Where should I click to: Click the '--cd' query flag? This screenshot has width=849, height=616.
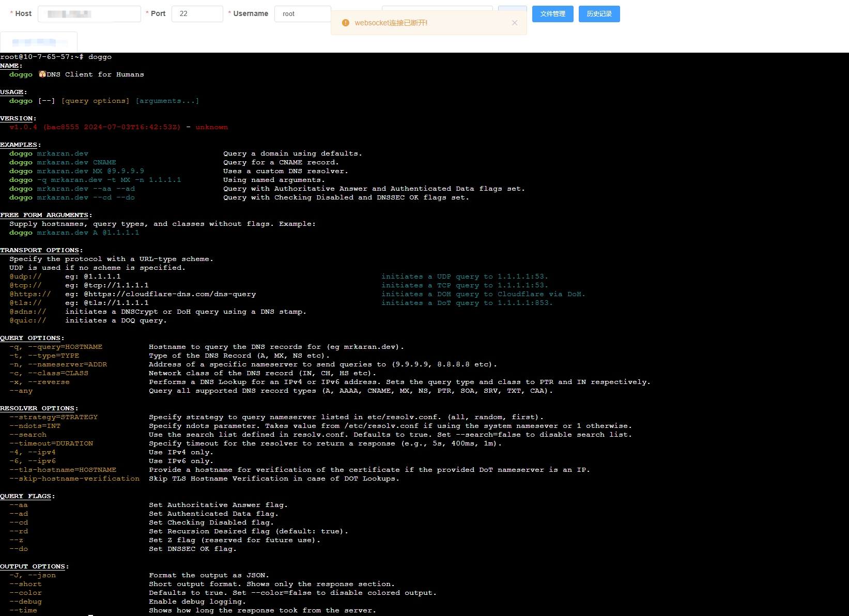coord(19,522)
